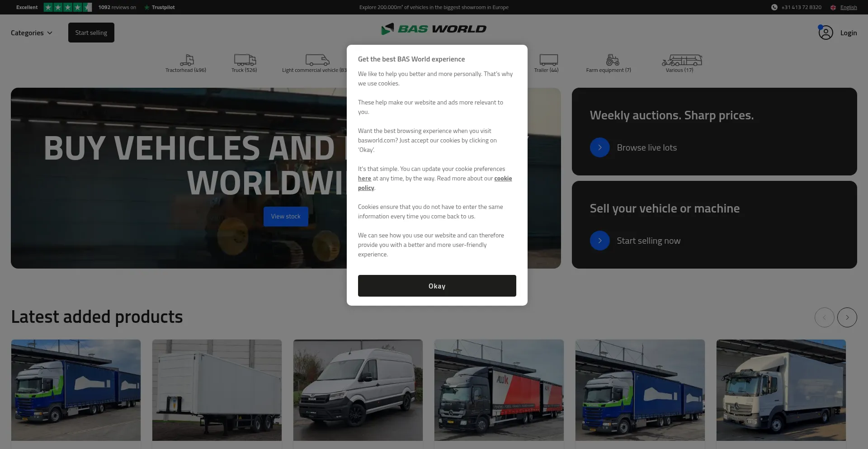Click the user account profile icon
Image resolution: width=868 pixels, height=449 pixels.
[826, 33]
